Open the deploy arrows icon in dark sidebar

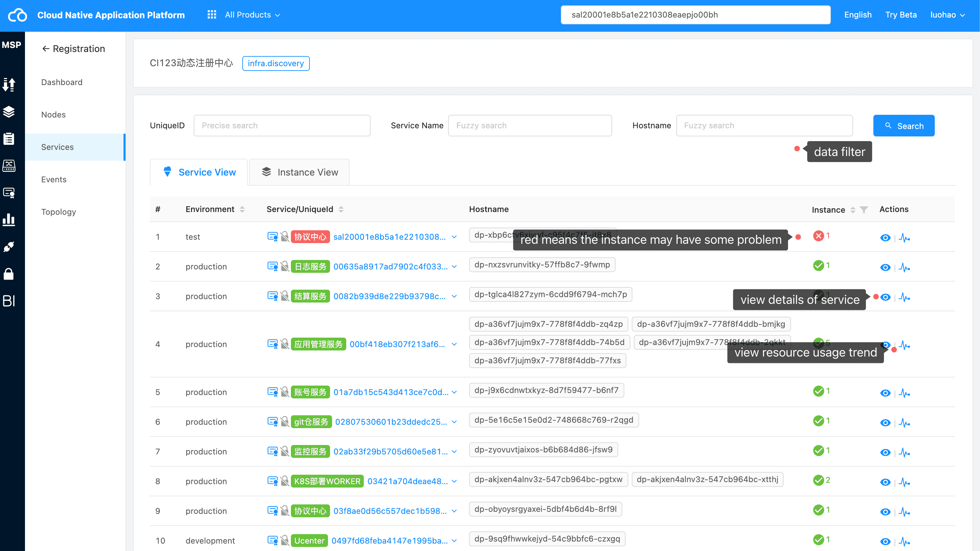[9, 84]
